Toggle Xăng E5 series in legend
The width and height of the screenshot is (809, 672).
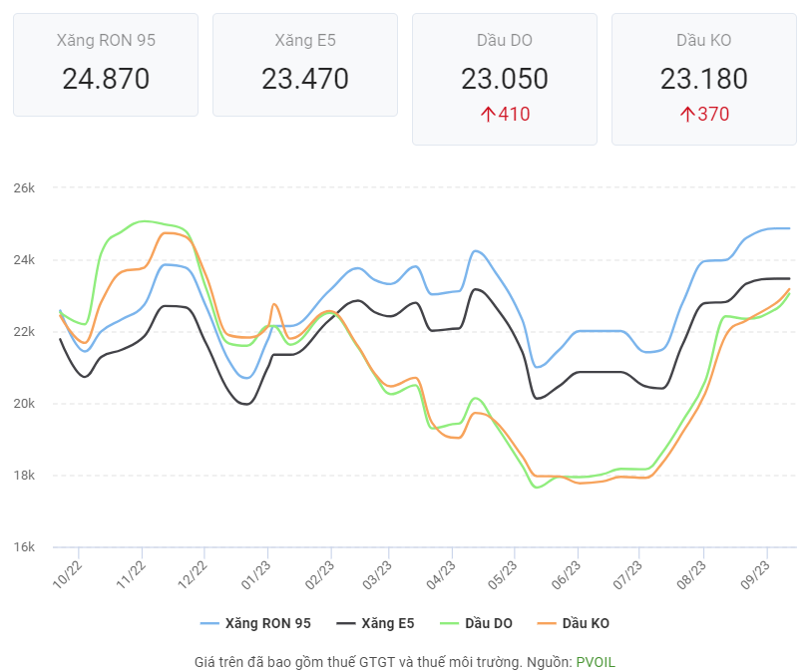375,623
